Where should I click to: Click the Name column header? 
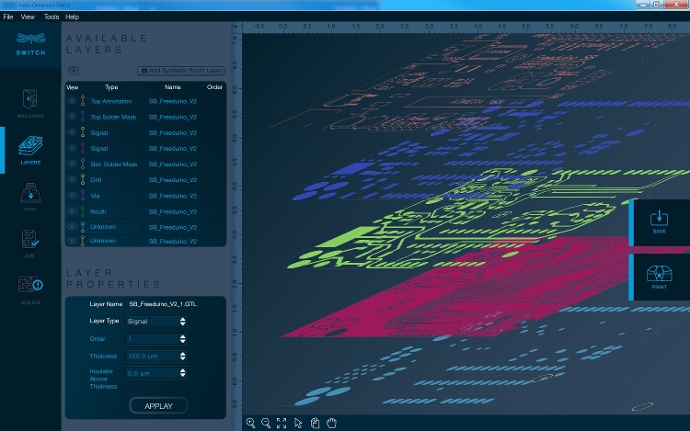[x=172, y=87]
